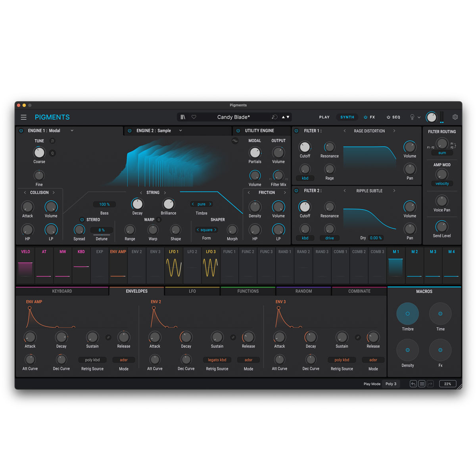Click the ENV AMP sustain-release link icon
This screenshot has height=476, width=476.
pyautogui.click(x=108, y=337)
